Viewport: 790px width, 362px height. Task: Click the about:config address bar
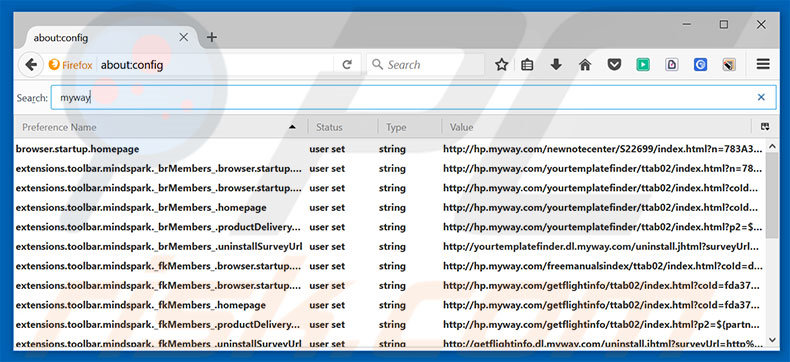tap(216, 65)
